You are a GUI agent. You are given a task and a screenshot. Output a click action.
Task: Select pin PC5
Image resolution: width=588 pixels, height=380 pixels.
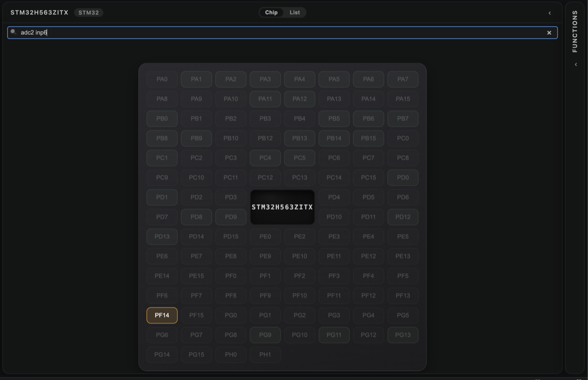pyautogui.click(x=300, y=158)
